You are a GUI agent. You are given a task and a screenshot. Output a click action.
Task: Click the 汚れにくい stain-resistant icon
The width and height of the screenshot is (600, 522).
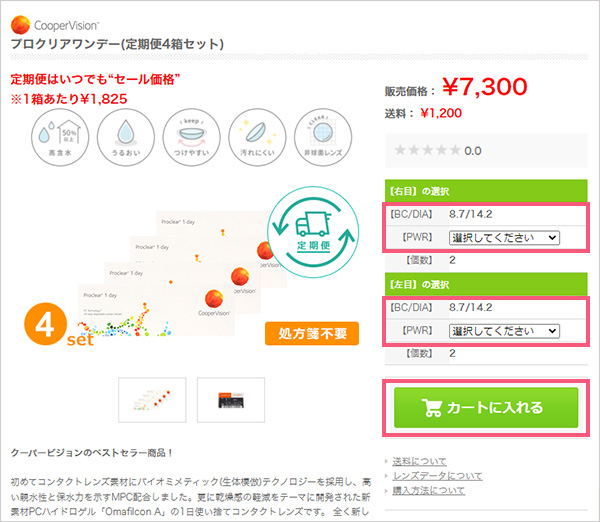[257, 137]
